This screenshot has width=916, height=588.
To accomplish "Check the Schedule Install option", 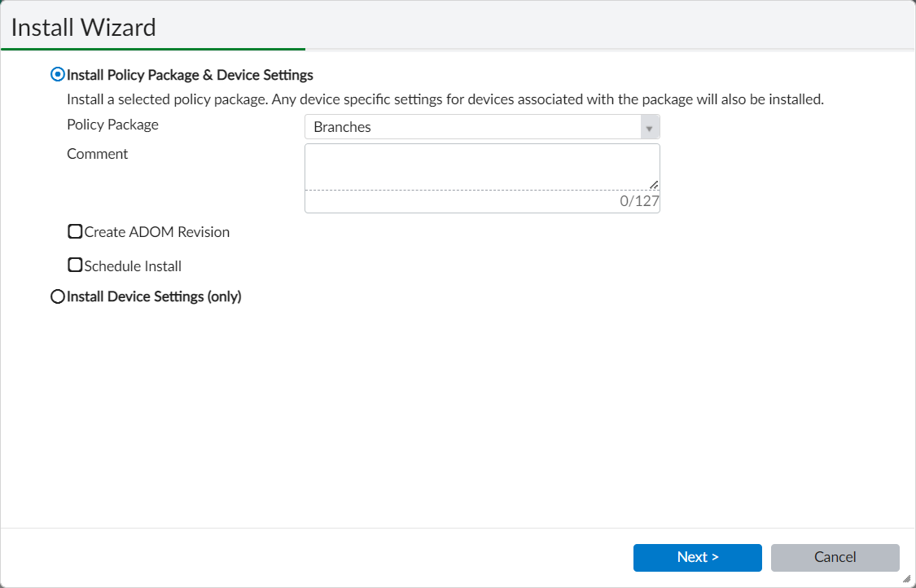I will tap(75, 265).
